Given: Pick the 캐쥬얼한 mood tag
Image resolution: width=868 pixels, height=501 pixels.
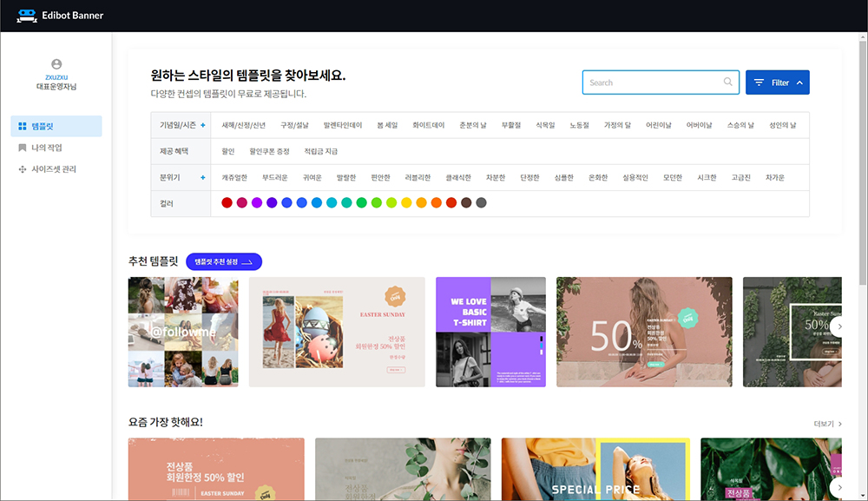Looking at the screenshot, I should [234, 178].
